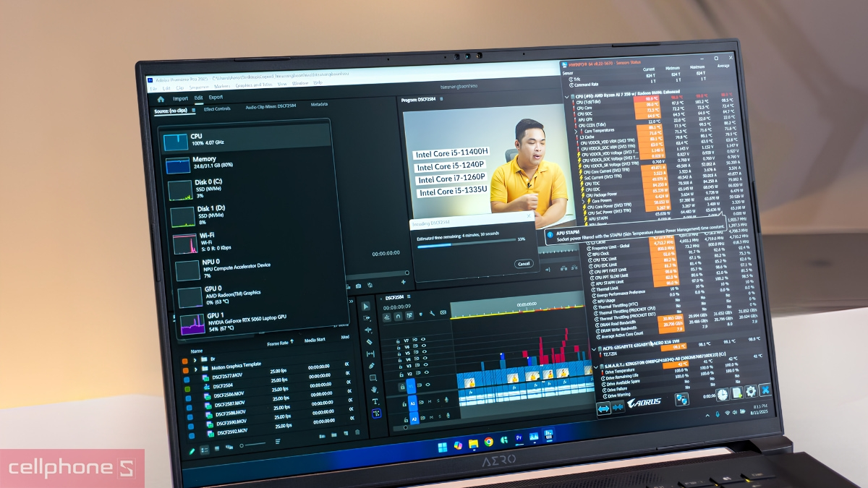The width and height of the screenshot is (868, 488).
Task: Close HWiNFO with the blue X icon
Action: pos(765,390)
